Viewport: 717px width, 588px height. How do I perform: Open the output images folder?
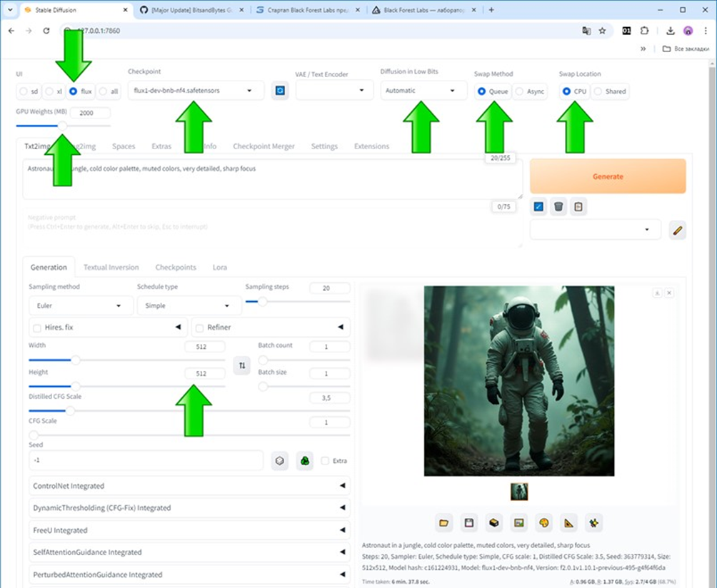coord(444,523)
